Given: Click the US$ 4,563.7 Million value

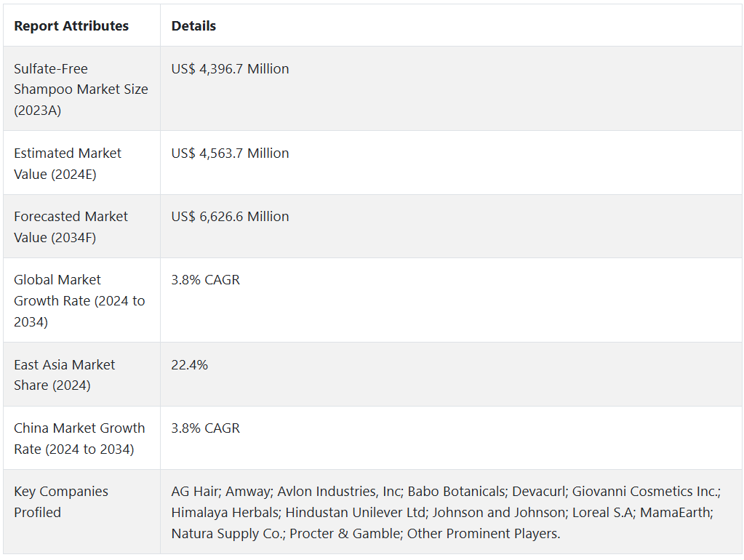Looking at the screenshot, I should tap(230, 153).
